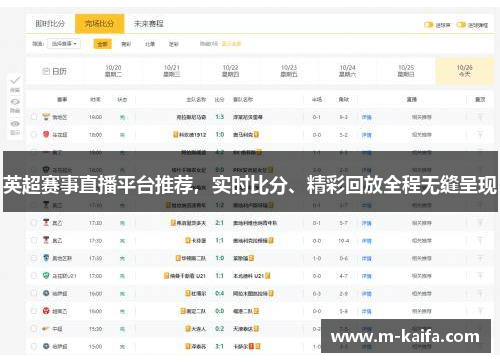Screen dimensions: 500x362
Task: Select the 10/20 date tab
Action: (x=113, y=71)
